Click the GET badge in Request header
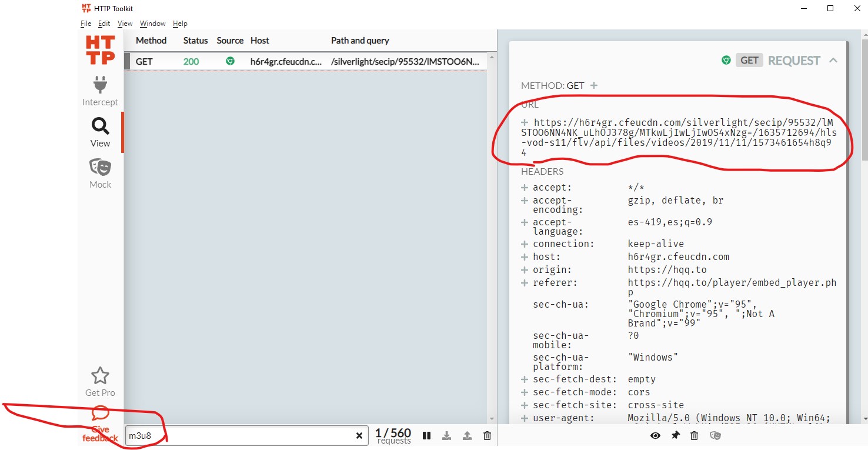The height and width of the screenshot is (450, 868). pos(749,60)
